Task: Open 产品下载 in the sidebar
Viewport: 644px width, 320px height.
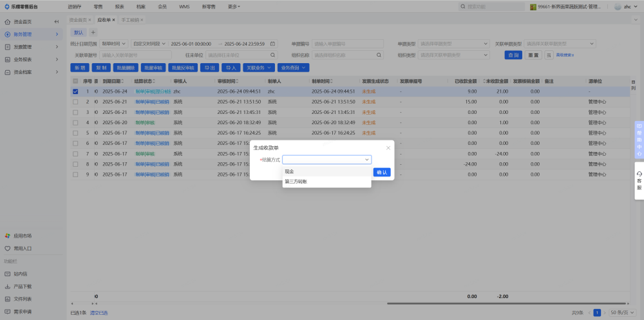Action: pyautogui.click(x=23, y=286)
